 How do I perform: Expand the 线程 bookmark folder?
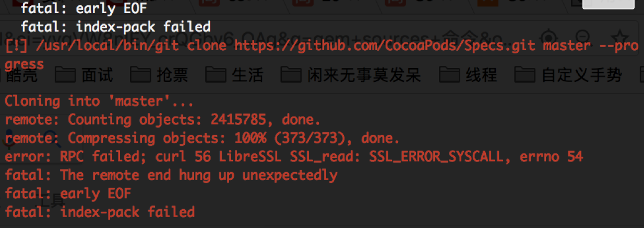[x=468, y=75]
